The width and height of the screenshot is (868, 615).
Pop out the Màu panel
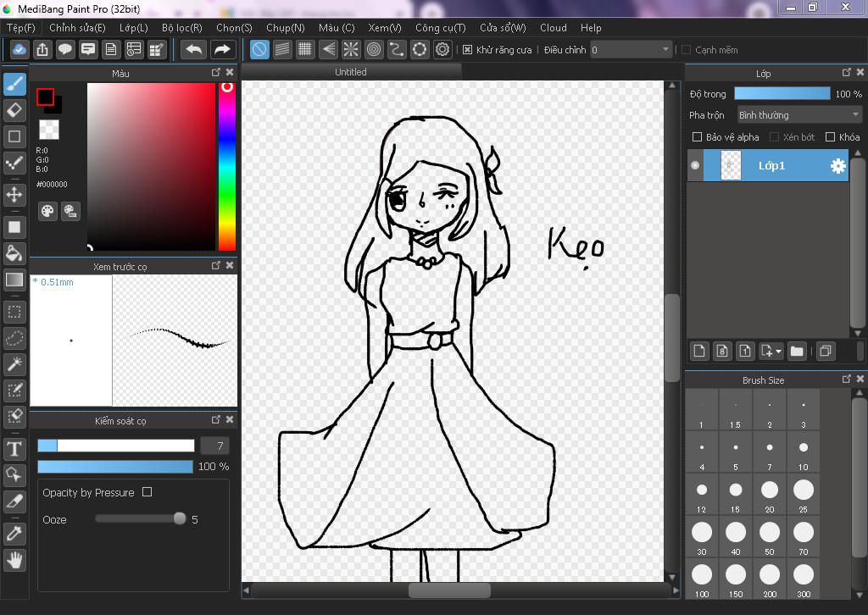point(216,73)
